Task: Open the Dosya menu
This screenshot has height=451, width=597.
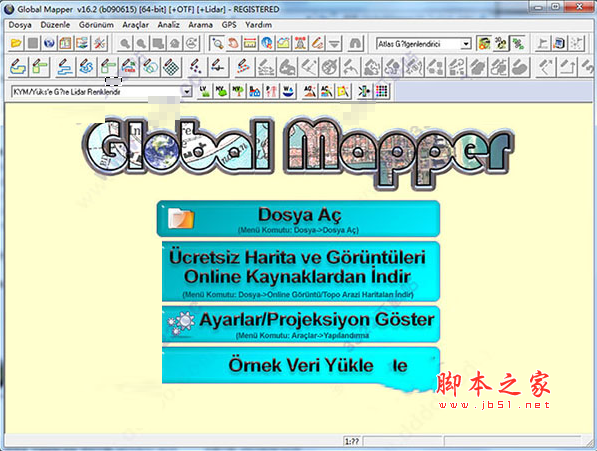Action: [x=20, y=25]
